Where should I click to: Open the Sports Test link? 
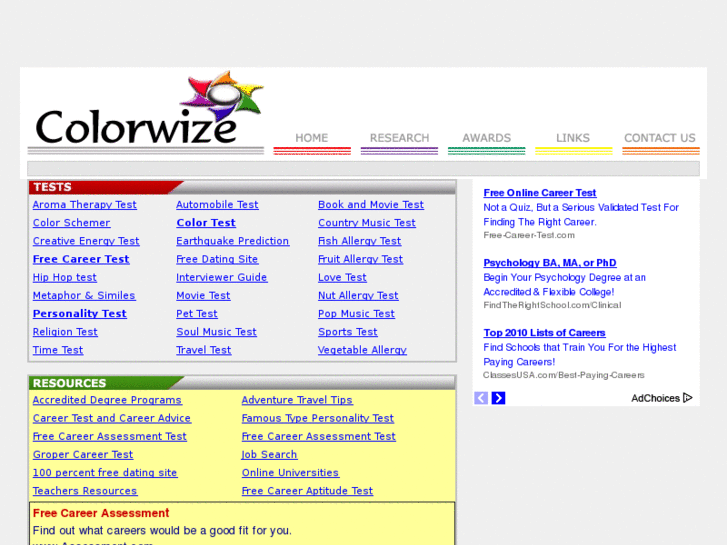pyautogui.click(x=348, y=332)
